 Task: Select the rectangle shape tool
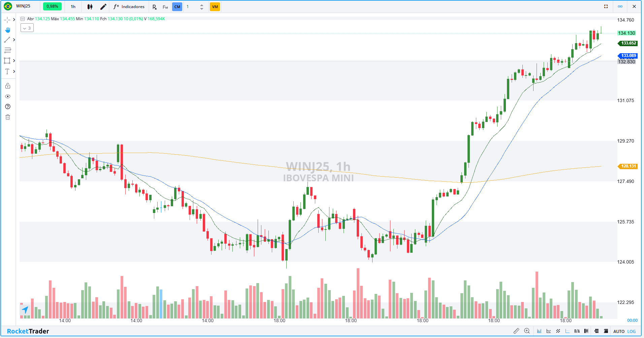[x=7, y=61]
